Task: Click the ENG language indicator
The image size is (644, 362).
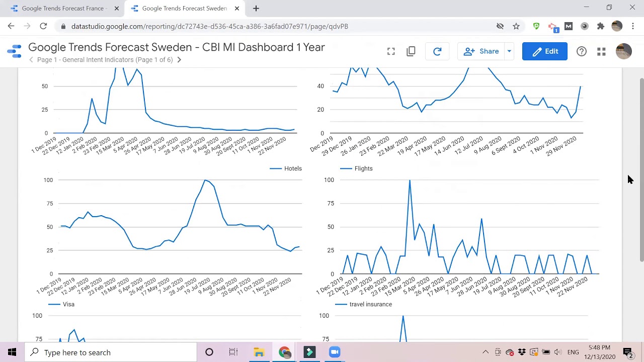Action: point(573,352)
